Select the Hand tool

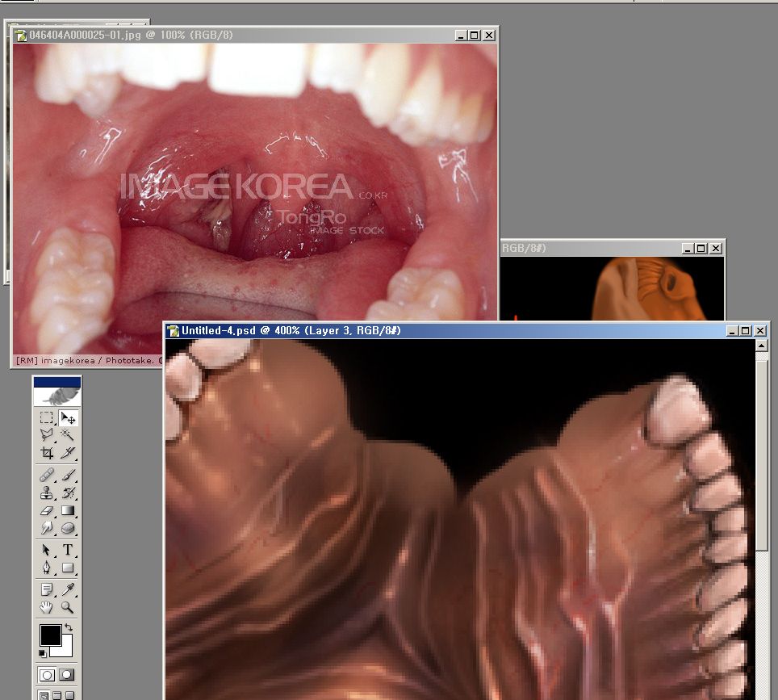click(47, 606)
